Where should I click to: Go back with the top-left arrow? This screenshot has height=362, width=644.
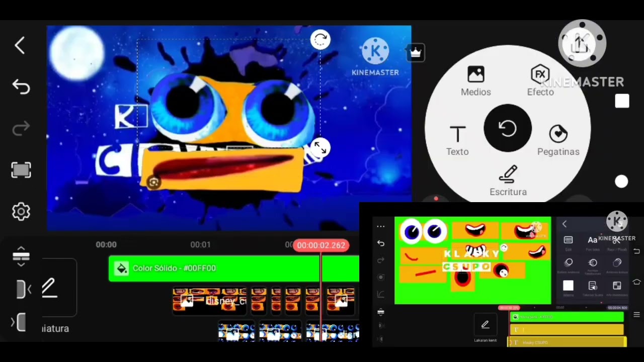click(x=20, y=46)
